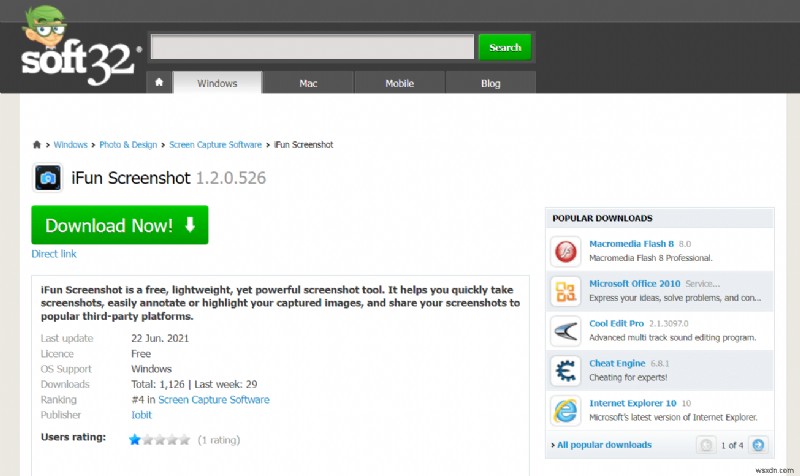Click 'Macromedia Flash 8 Professional.' description
800x476 pixels.
point(651,258)
